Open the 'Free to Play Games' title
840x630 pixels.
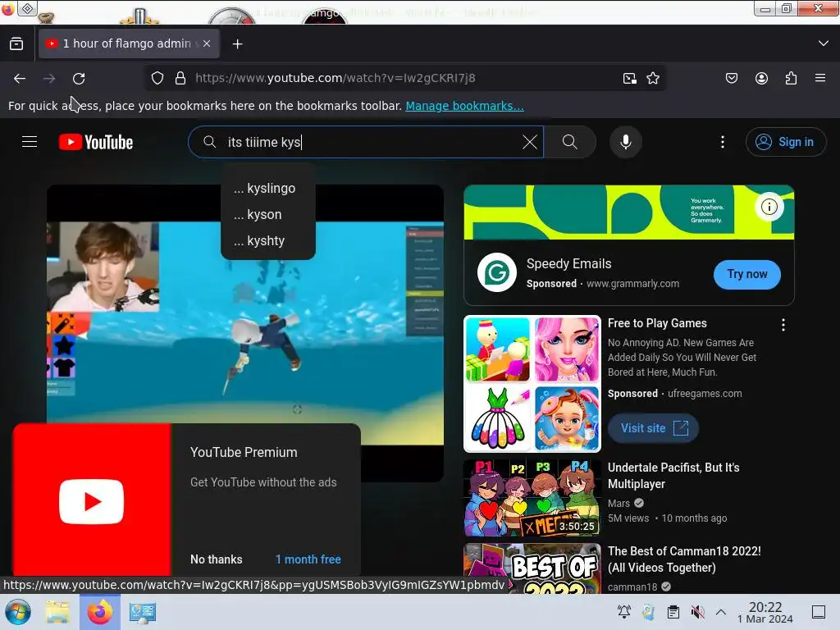click(657, 323)
